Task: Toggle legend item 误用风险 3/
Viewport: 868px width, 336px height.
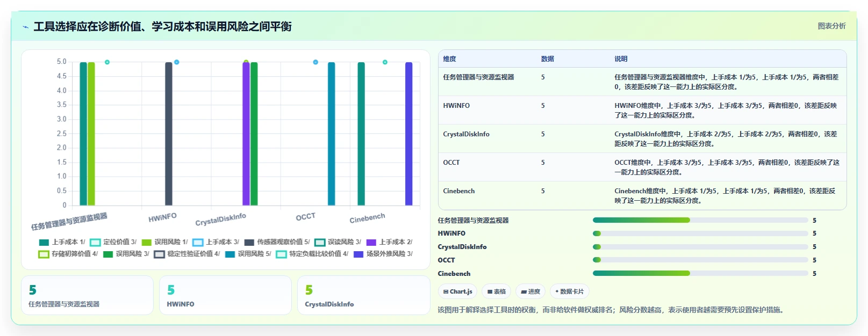Action: coord(126,254)
